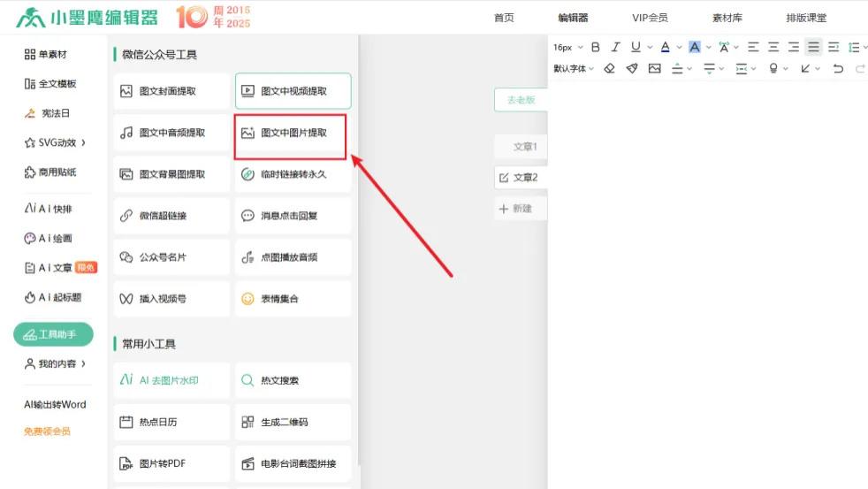Click the 免费领会员 link
The width and height of the screenshot is (868, 489).
[47, 432]
